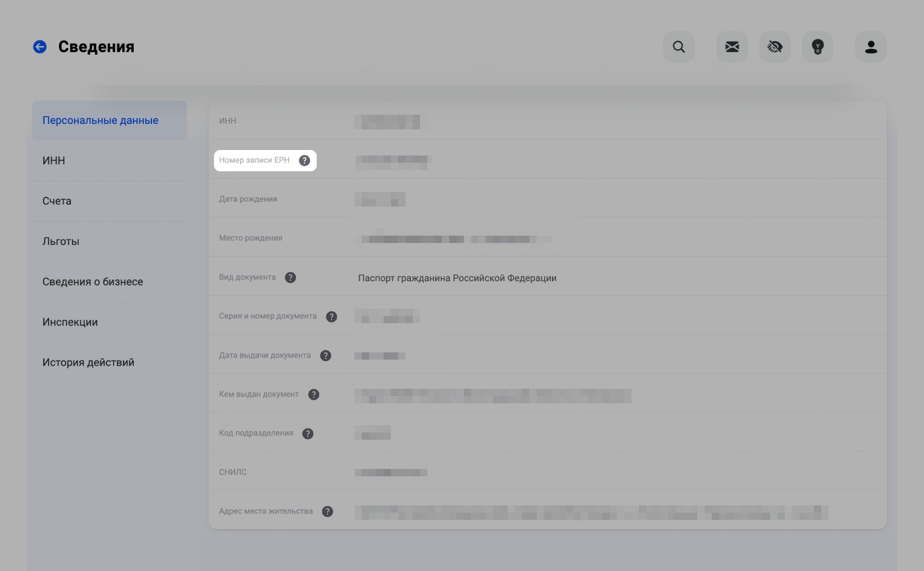924x571 pixels.
Task: Open История действий section
Action: pos(109,363)
